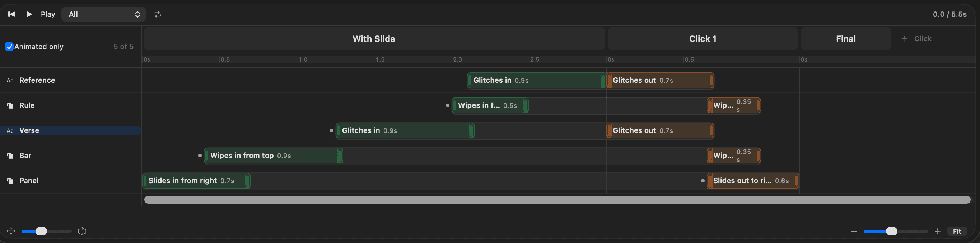Select the Final stage header

tap(846, 39)
